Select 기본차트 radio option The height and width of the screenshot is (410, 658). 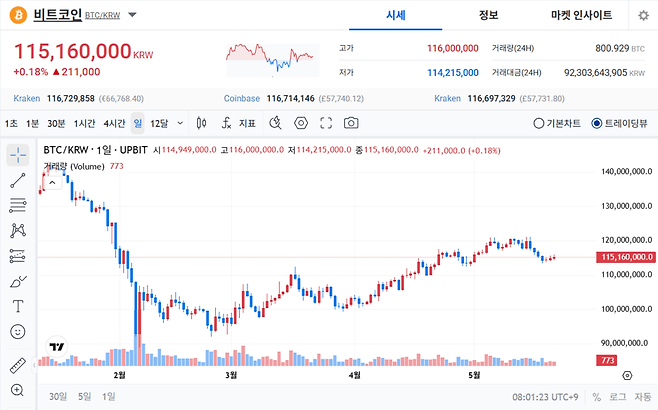(x=557, y=123)
